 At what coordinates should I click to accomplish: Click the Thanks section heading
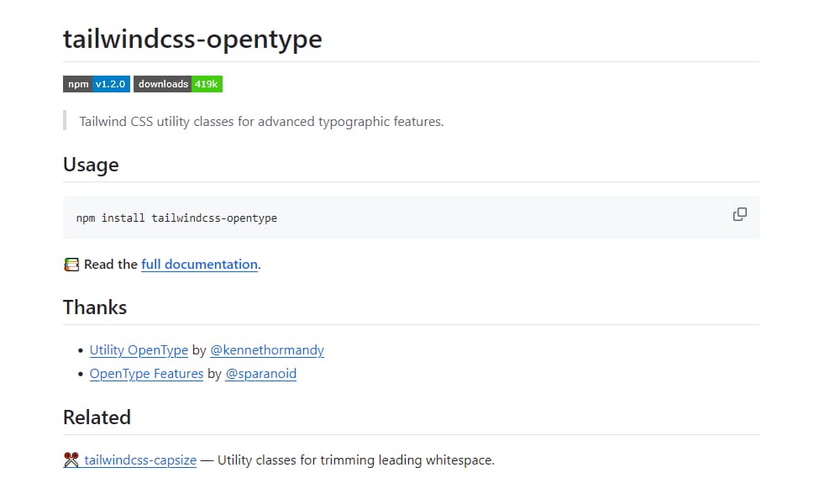coord(94,307)
